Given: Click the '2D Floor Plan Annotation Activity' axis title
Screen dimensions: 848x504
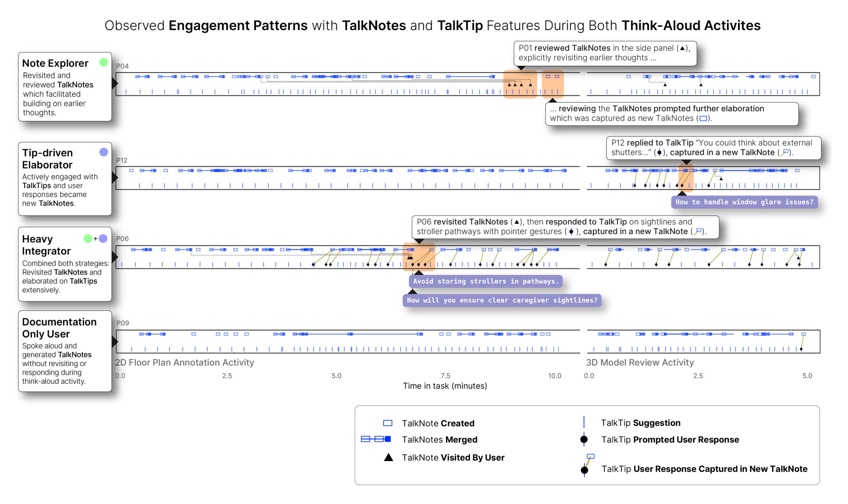Looking at the screenshot, I should click(185, 363).
